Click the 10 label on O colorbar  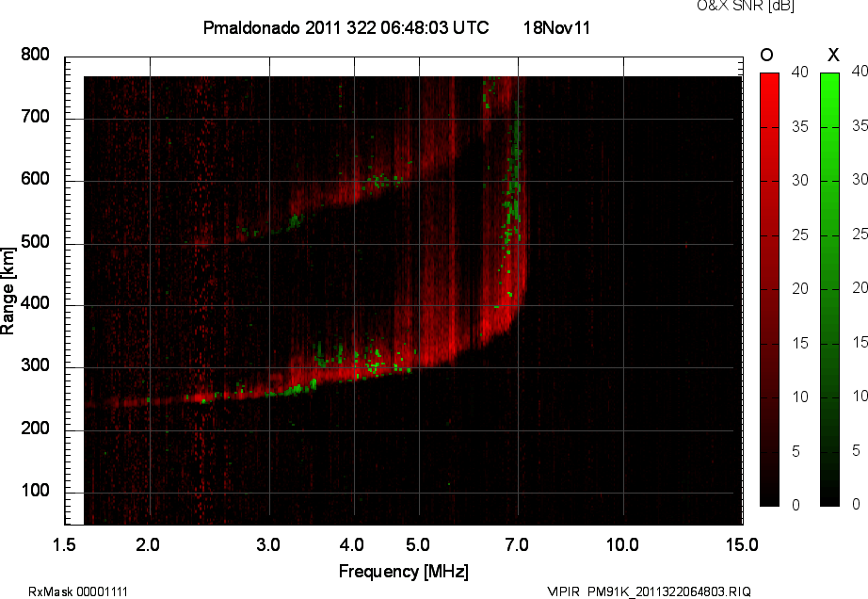(x=800, y=397)
